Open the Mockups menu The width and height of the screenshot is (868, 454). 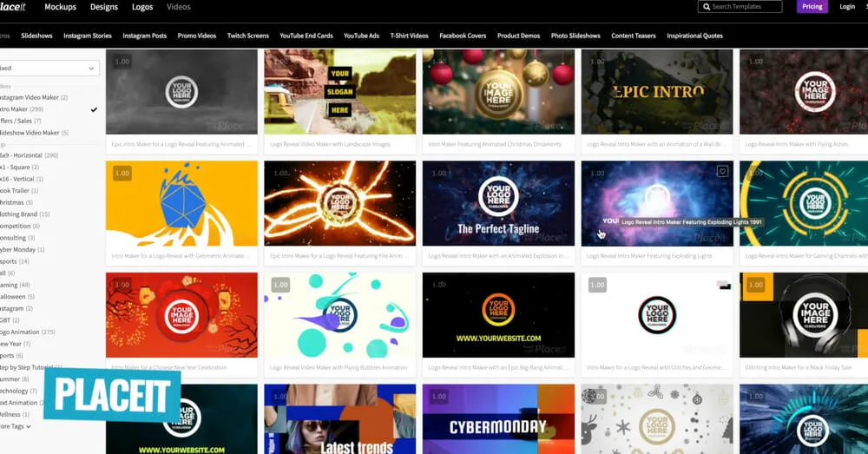tap(60, 7)
